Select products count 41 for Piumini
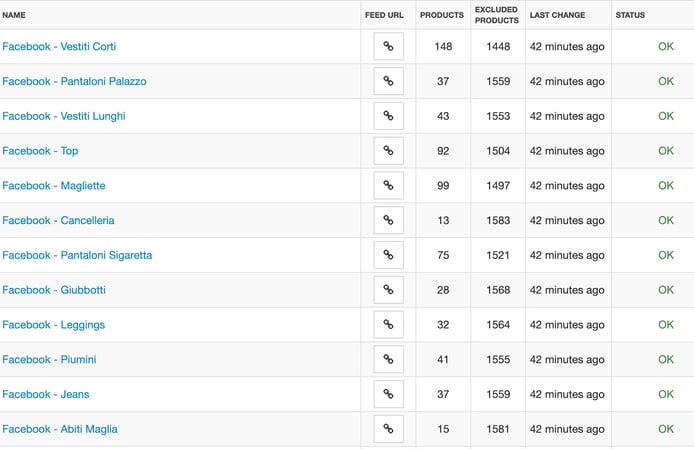The image size is (694, 449). coord(443,360)
